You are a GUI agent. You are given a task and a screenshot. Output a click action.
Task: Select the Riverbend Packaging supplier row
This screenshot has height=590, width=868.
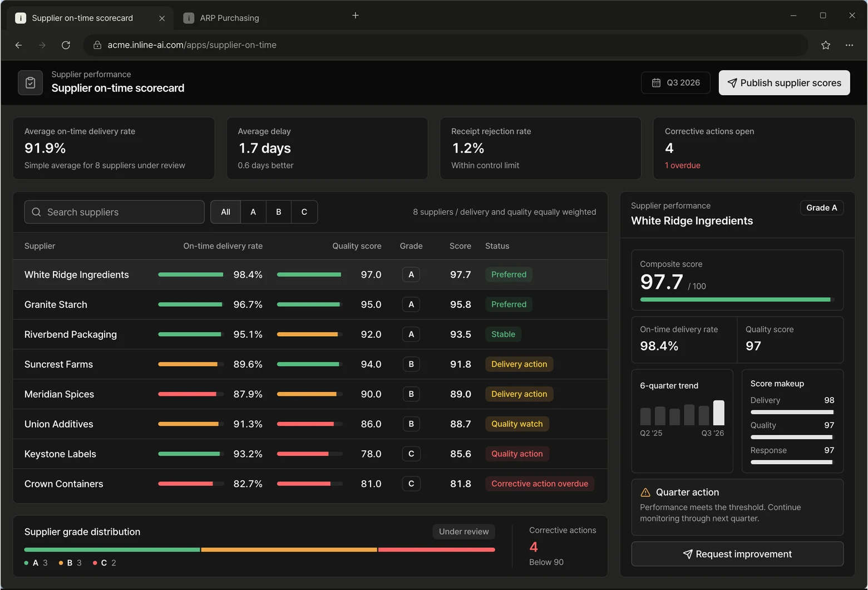[310, 335]
